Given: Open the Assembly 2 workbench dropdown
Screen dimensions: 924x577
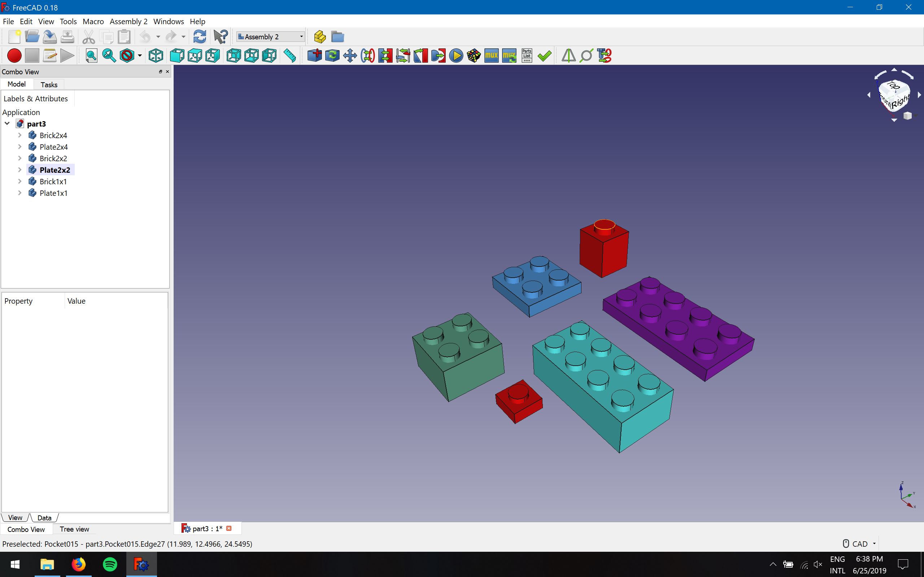Looking at the screenshot, I should pyautogui.click(x=270, y=37).
